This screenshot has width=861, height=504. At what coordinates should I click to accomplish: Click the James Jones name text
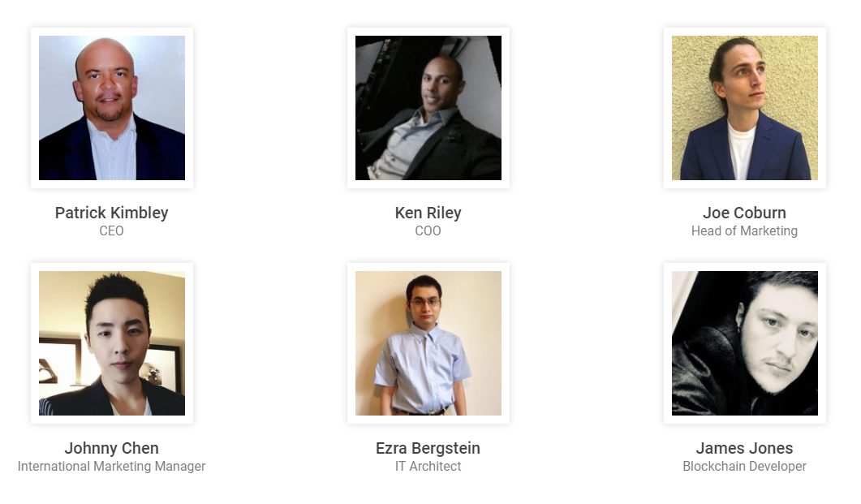[745, 449]
